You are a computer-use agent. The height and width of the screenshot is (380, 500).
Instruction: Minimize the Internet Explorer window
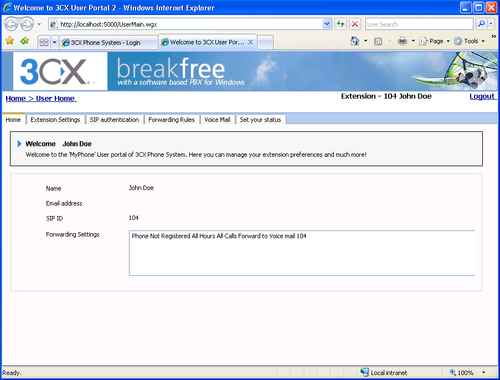click(466, 7)
